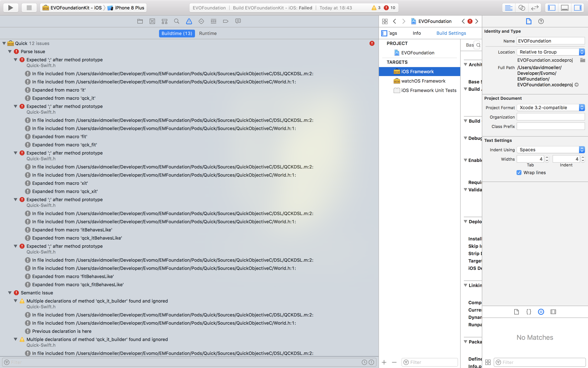Increment the Tab width stepper
This screenshot has height=368, width=588.
click(x=547, y=157)
